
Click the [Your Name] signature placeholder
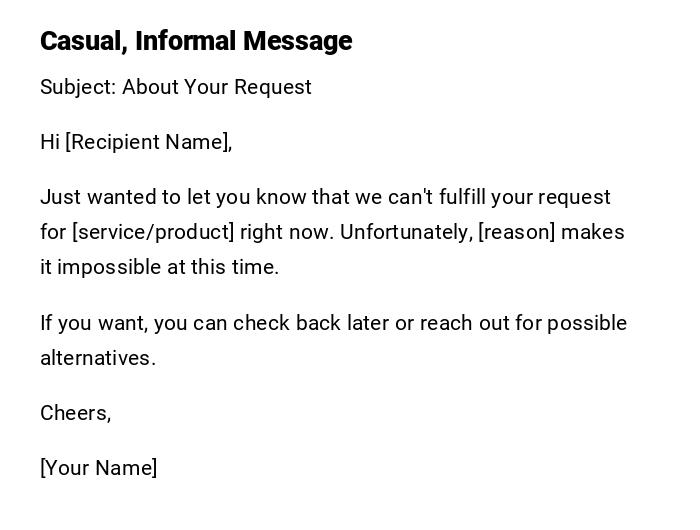98,468
